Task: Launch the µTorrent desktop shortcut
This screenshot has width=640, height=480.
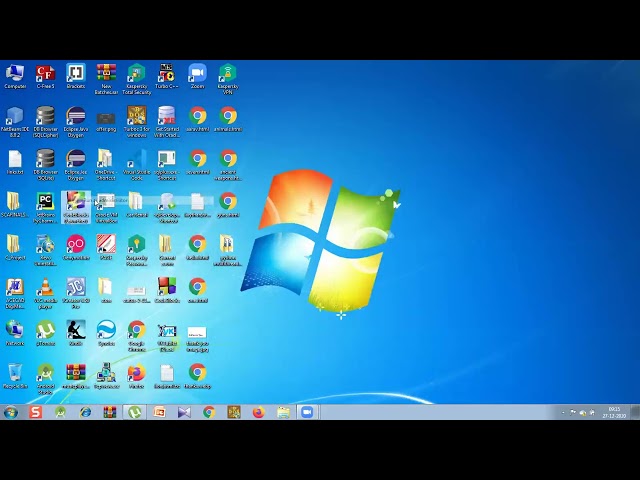Action: pos(45,333)
